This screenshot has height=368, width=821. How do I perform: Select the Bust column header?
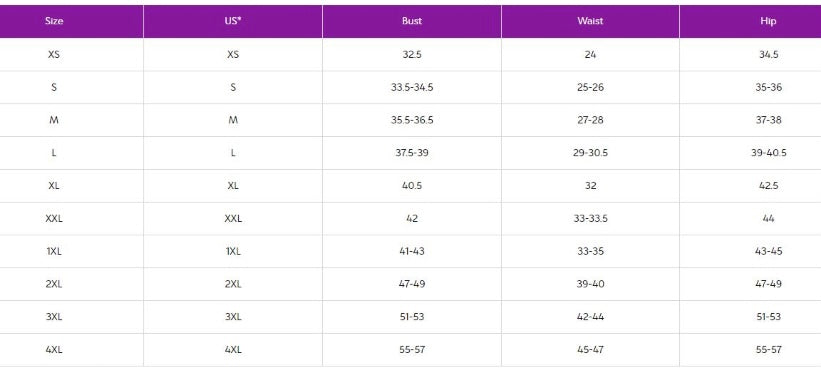412,21
